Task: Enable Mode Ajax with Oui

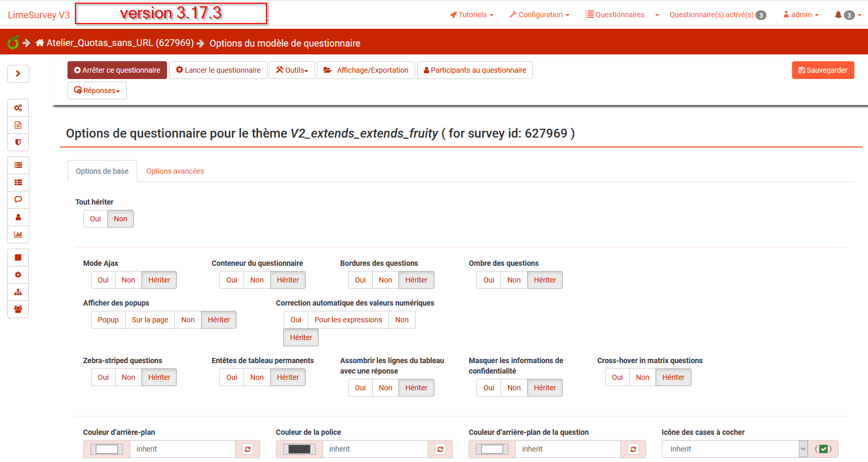Action: (103, 280)
